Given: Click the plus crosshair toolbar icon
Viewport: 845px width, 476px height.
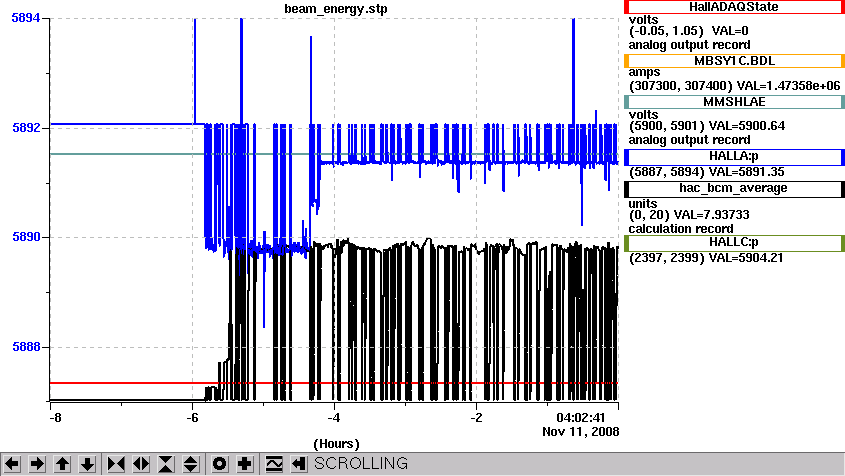Looking at the screenshot, I should (245, 464).
